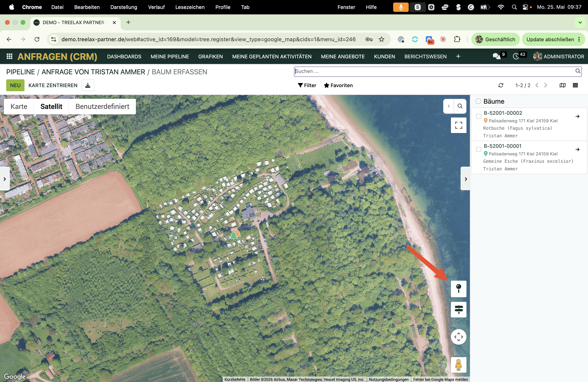The image size is (588, 382).
Task: Collapse the right tree list panel
Action: click(465, 179)
